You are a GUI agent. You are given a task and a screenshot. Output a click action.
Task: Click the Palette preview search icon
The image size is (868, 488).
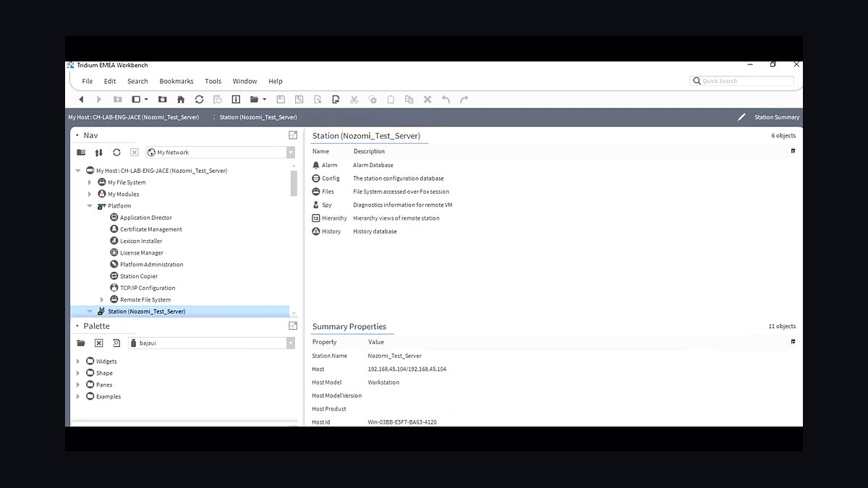click(x=116, y=343)
